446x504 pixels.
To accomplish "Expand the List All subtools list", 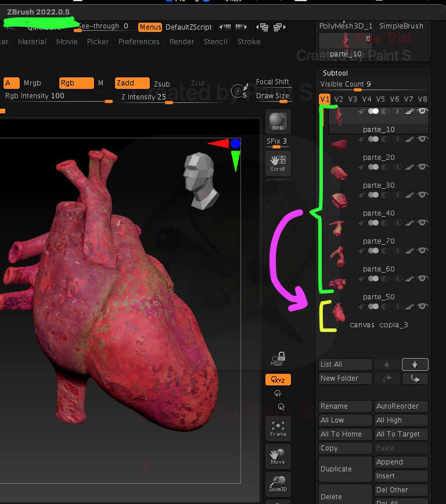I will [345, 364].
